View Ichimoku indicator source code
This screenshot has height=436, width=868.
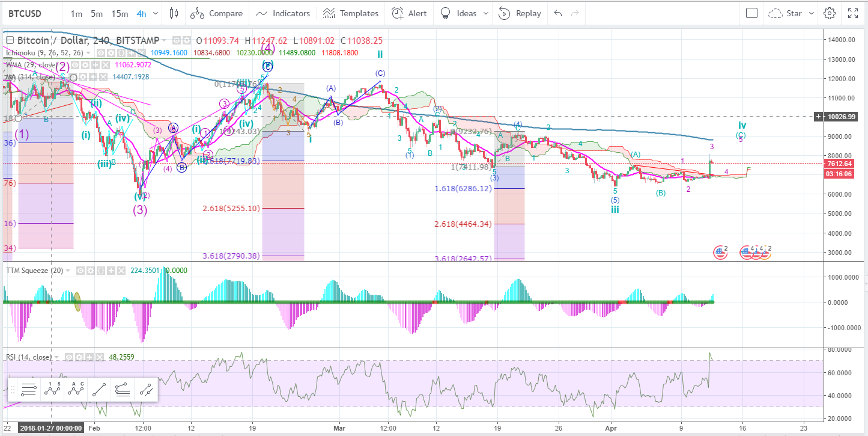click(x=121, y=53)
